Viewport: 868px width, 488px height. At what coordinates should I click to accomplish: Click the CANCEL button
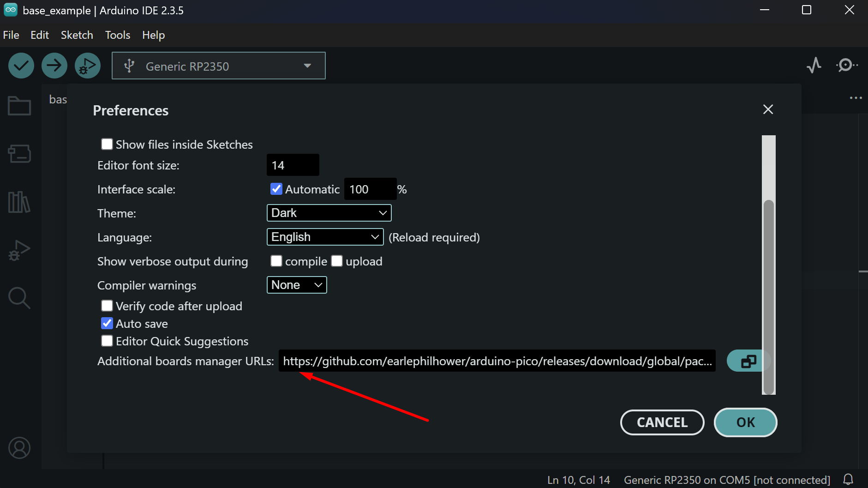click(662, 422)
